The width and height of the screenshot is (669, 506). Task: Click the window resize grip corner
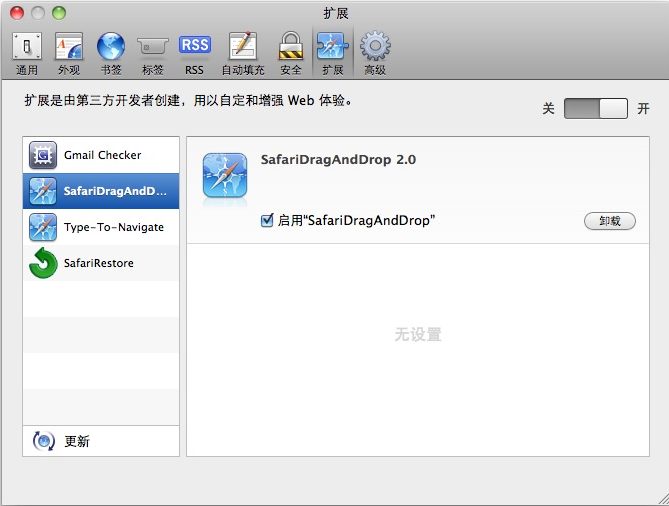point(663,499)
